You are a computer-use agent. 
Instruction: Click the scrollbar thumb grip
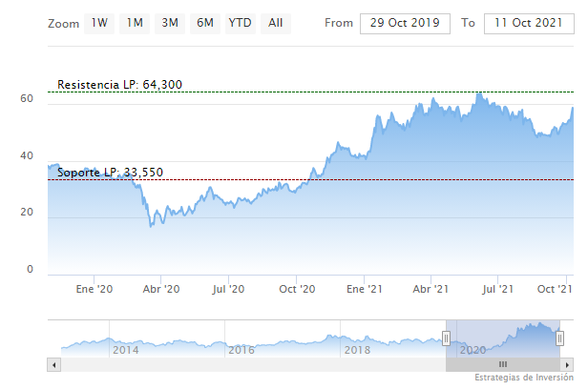point(502,364)
